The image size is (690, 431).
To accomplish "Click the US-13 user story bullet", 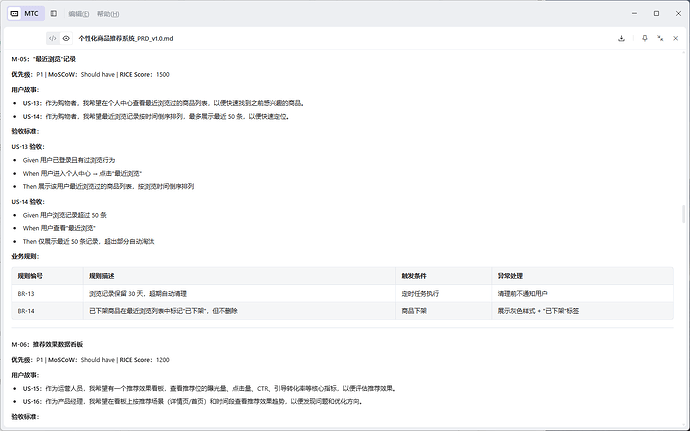I will pyautogui.click(x=164, y=103).
